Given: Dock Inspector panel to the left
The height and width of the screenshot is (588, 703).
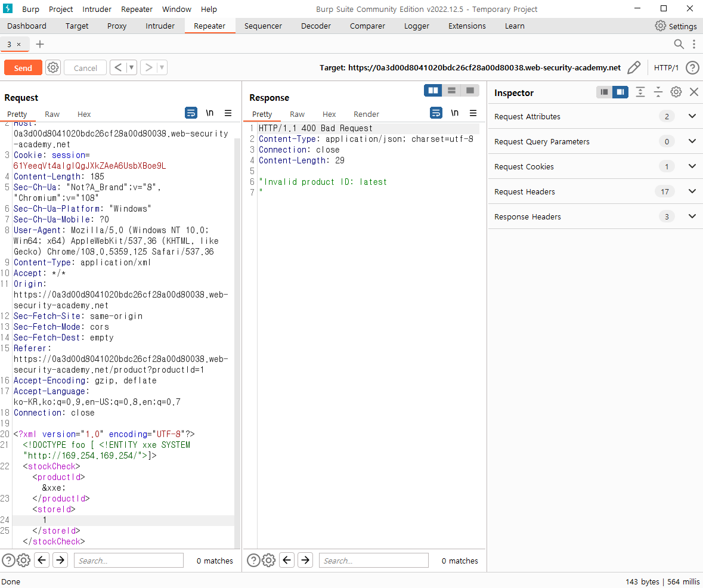Looking at the screenshot, I should tap(605, 92).
